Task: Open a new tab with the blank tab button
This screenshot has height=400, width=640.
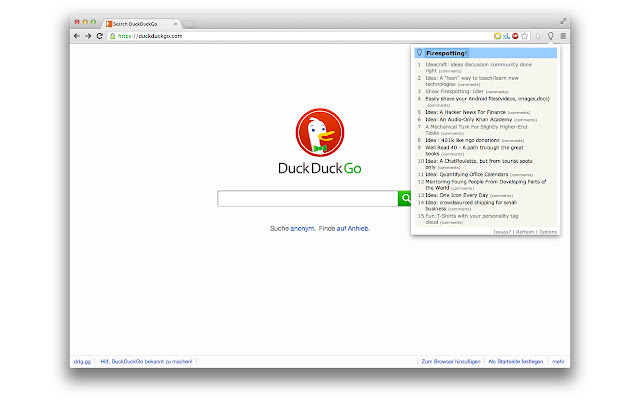Action: tap(189, 24)
